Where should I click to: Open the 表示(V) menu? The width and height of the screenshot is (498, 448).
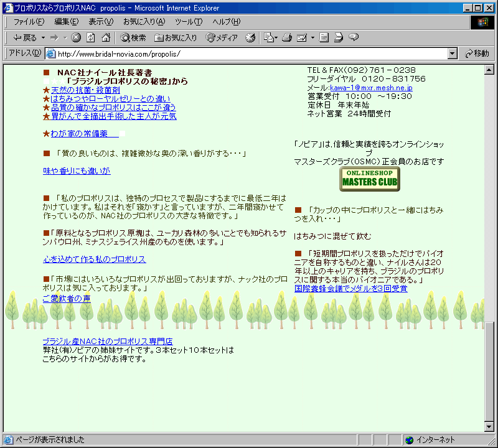tap(101, 22)
